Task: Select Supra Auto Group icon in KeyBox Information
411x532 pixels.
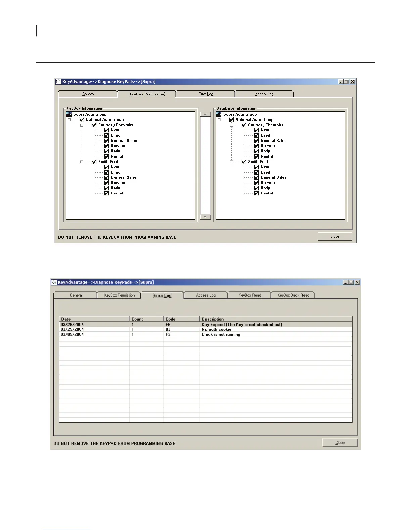Action: pyautogui.click(x=69, y=114)
